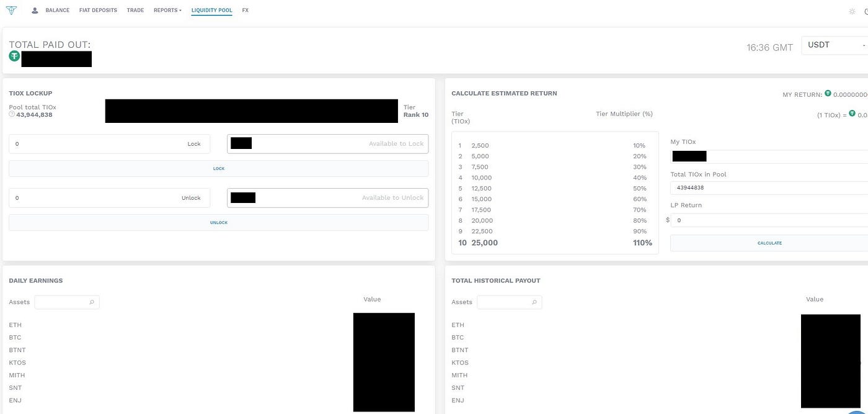The width and height of the screenshot is (868, 414).
Task: Click the 110% tier multiplier value
Action: (x=642, y=243)
